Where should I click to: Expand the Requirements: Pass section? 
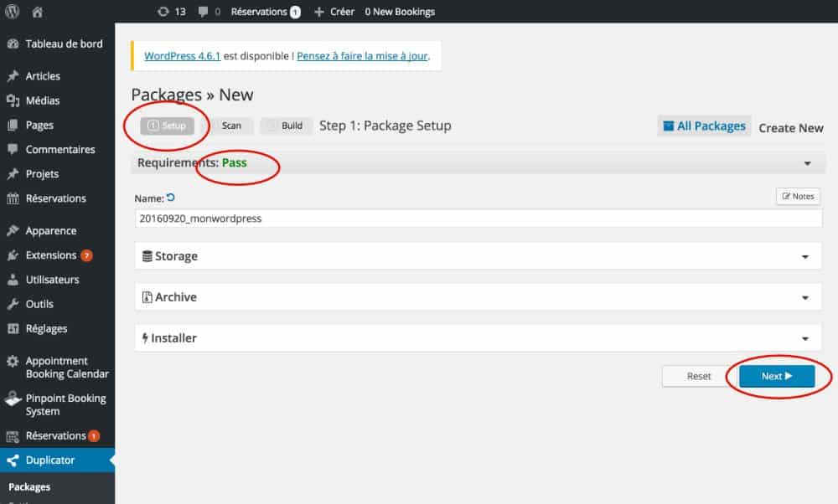pos(808,162)
